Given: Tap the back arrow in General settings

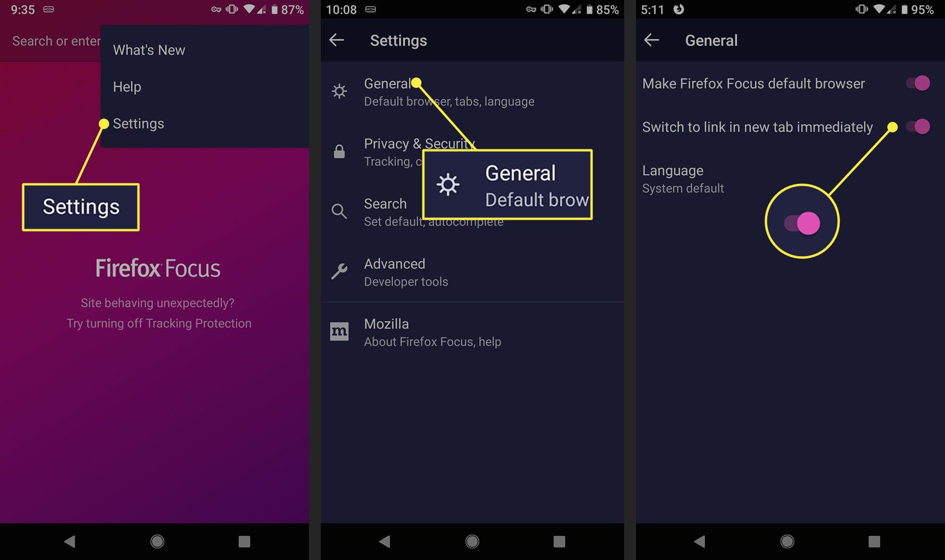Looking at the screenshot, I should (652, 40).
